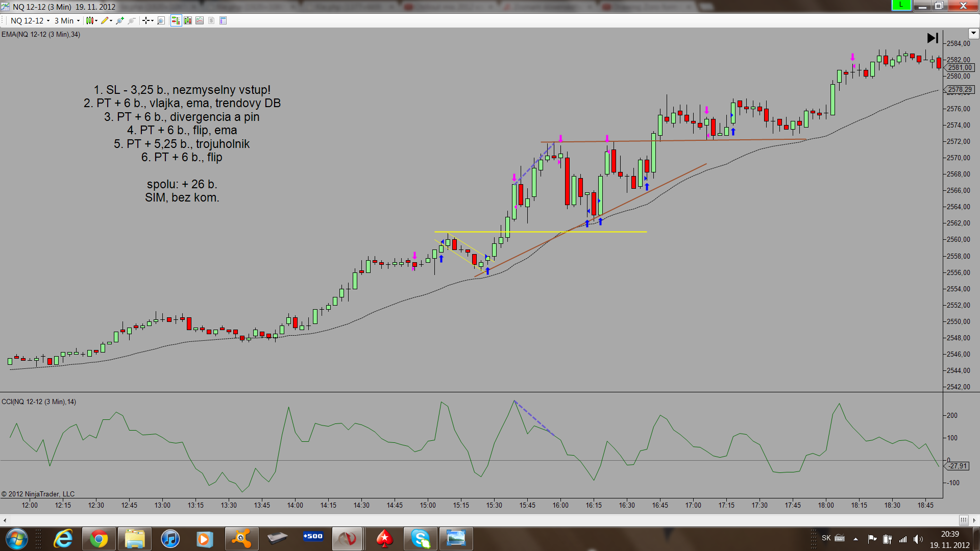Image resolution: width=980 pixels, height=551 pixels.
Task: Click the green L indicator button
Action: click(x=901, y=6)
